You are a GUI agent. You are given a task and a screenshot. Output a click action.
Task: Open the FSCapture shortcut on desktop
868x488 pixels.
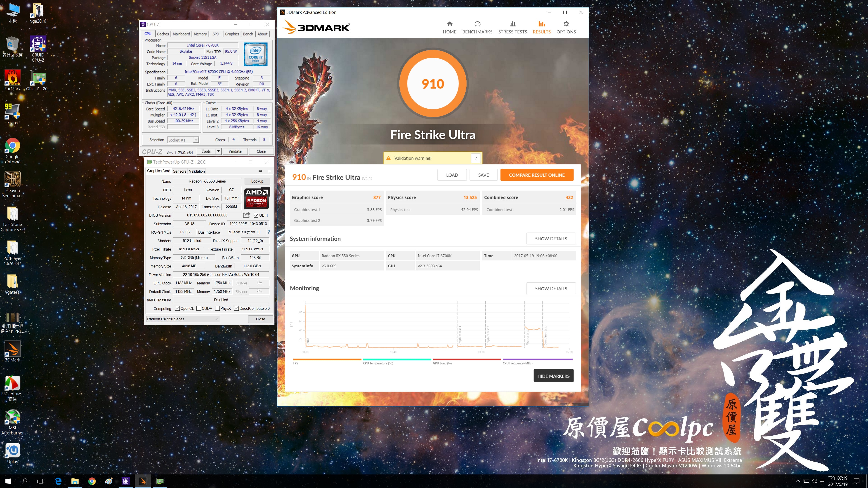click(12, 388)
